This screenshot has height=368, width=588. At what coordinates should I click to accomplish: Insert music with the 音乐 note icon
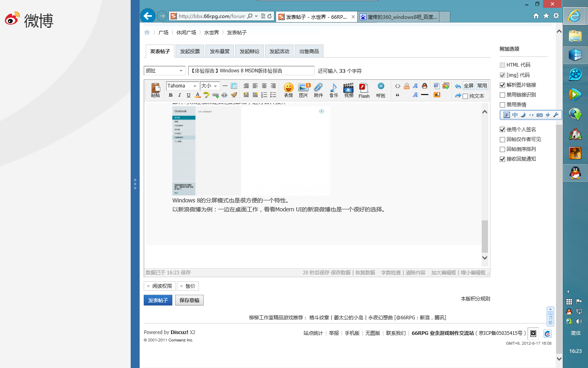pos(334,90)
